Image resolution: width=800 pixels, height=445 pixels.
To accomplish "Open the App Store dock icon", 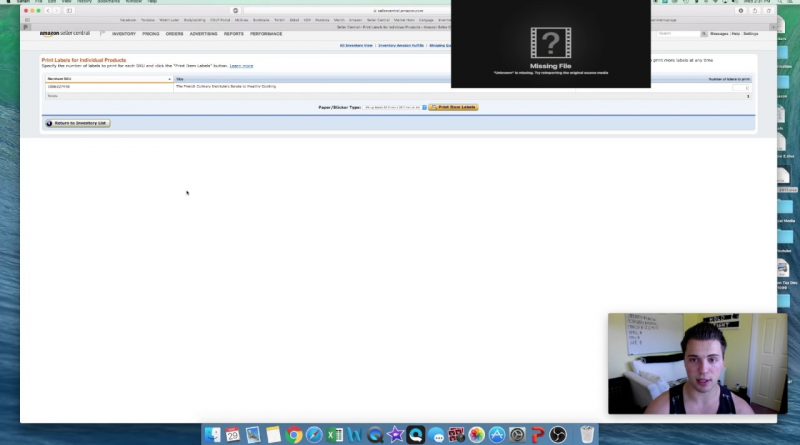I will tap(497, 435).
